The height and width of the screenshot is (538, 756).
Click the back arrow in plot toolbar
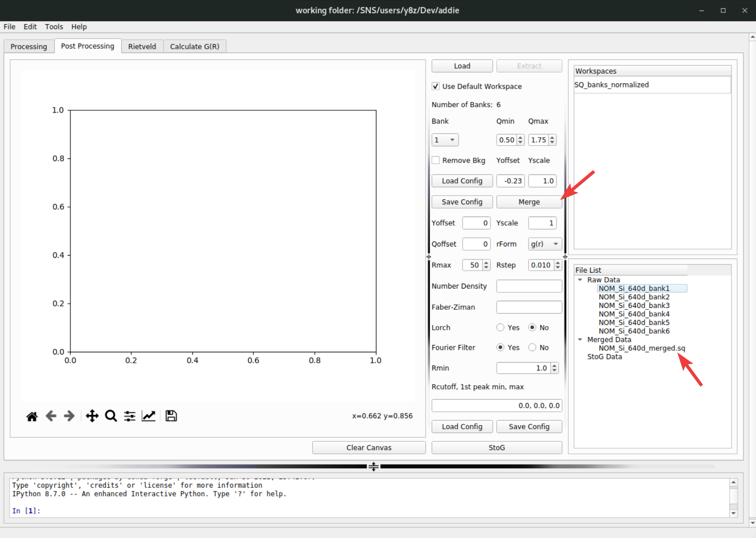click(51, 416)
